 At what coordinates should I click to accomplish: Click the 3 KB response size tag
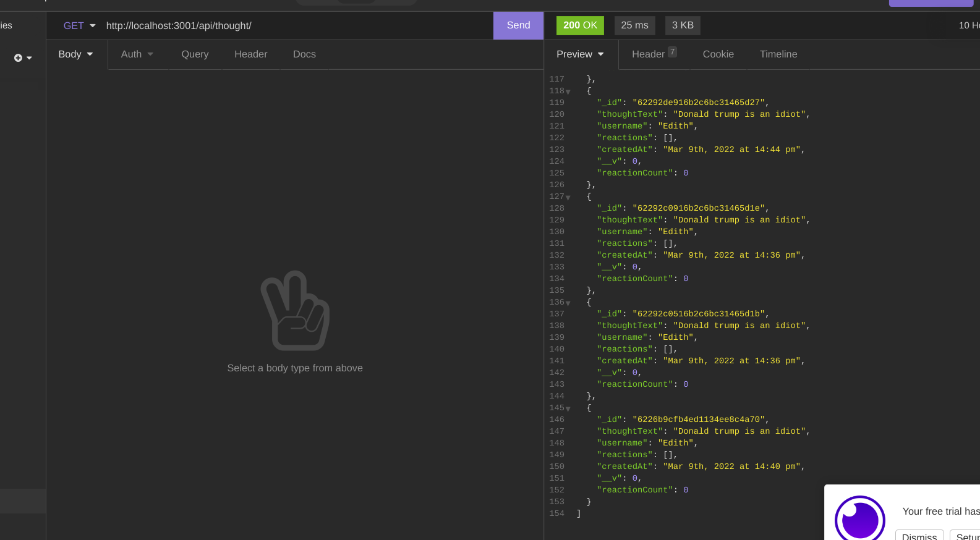(x=683, y=25)
